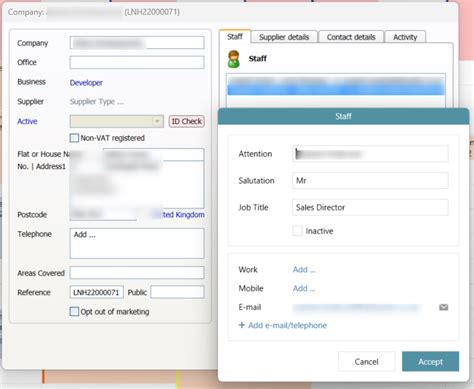Click the Staff person icon
This screenshot has width=474, height=389.
(234, 59)
